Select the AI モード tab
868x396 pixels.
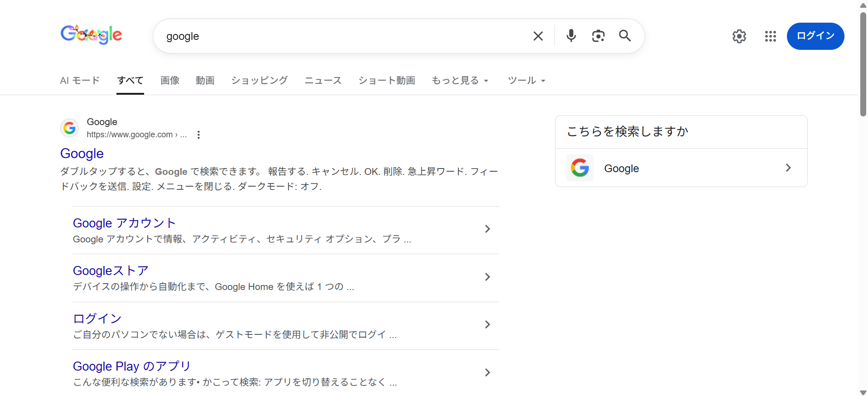(x=80, y=81)
